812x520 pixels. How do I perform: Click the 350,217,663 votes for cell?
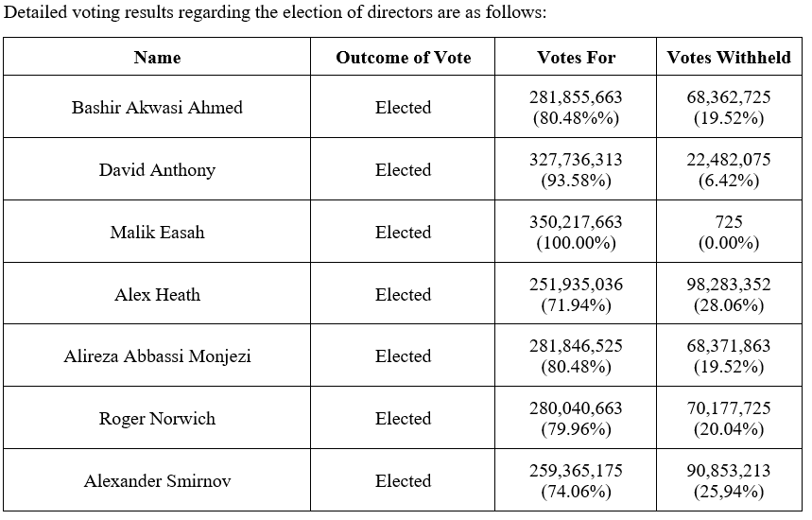point(576,223)
